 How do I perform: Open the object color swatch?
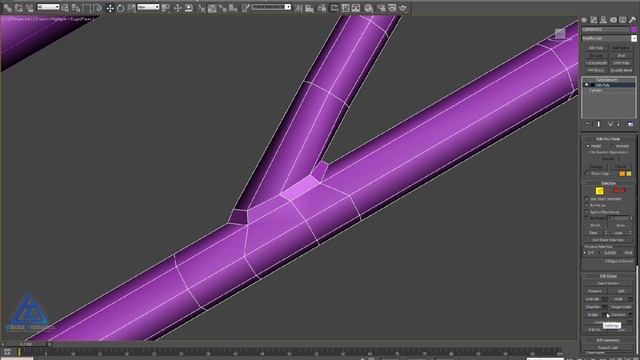(633, 29)
